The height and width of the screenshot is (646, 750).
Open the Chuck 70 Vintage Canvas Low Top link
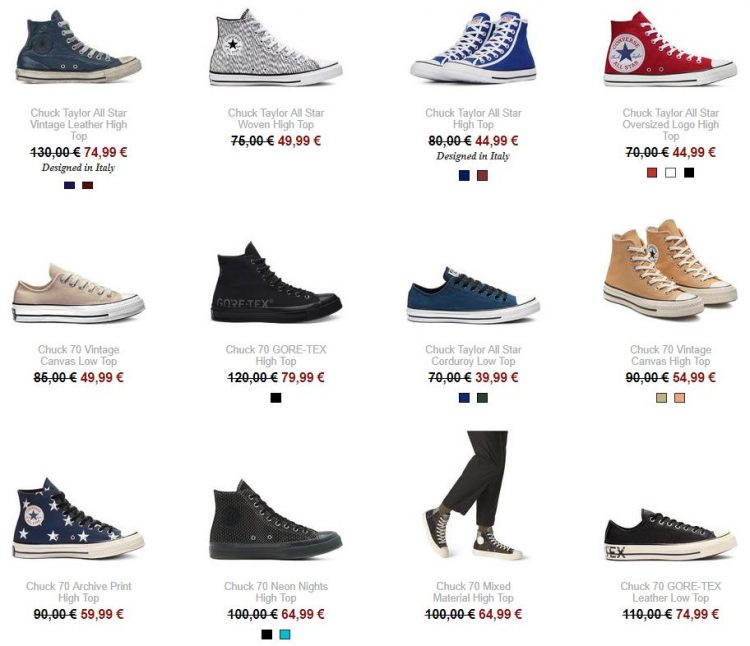point(78,355)
